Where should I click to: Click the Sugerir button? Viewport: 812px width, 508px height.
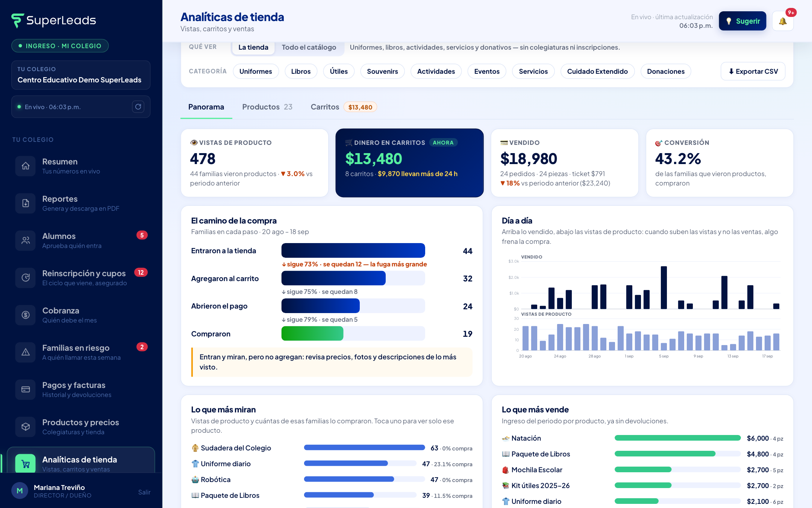[x=742, y=21]
